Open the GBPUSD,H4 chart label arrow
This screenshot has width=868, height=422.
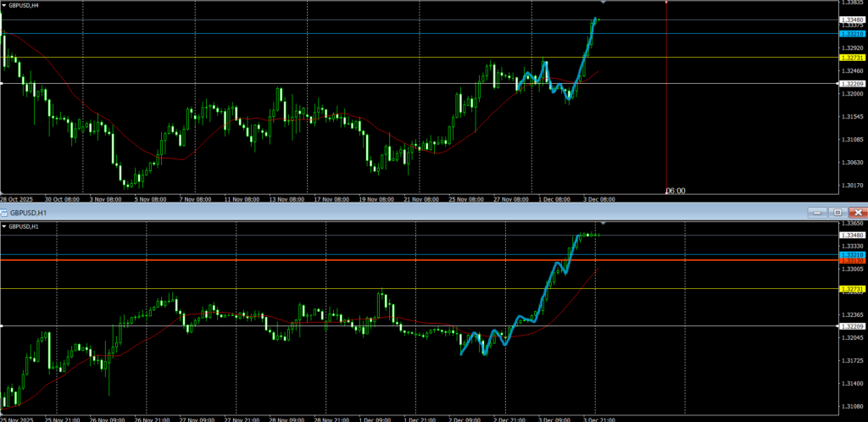5,5
